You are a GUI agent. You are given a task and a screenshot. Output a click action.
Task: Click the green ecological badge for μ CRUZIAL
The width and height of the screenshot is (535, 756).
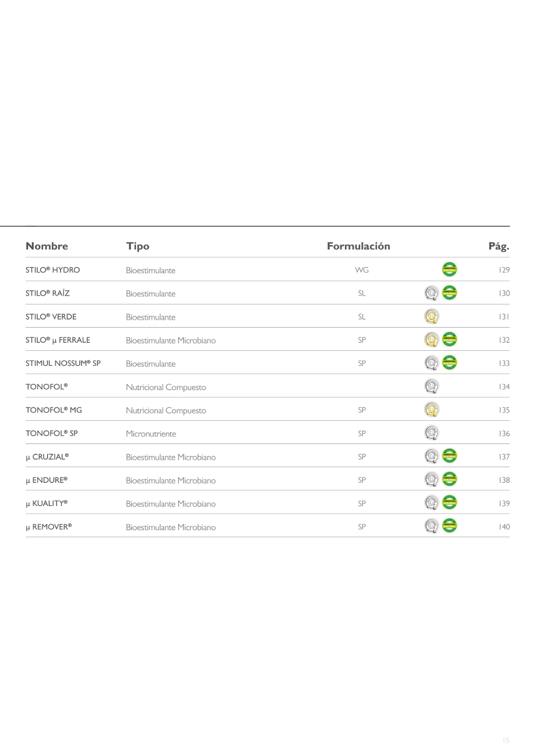tap(449, 456)
